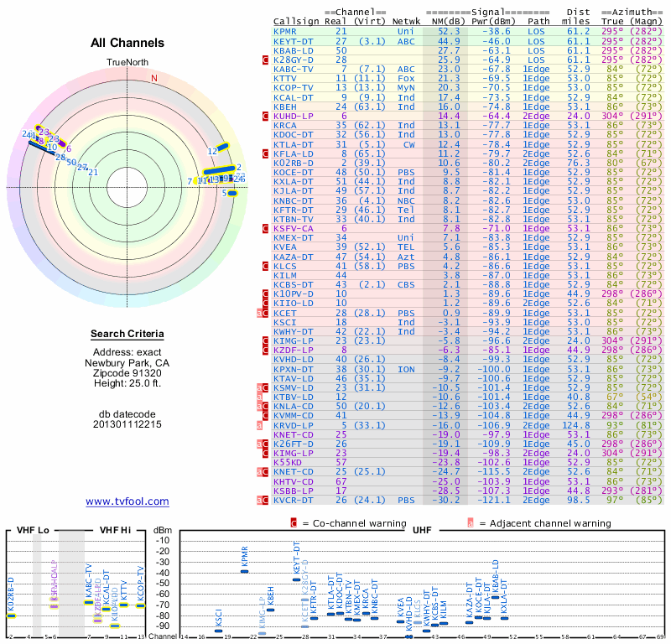Click the Search Criteria heading
The image size is (671, 644).
coord(127,334)
